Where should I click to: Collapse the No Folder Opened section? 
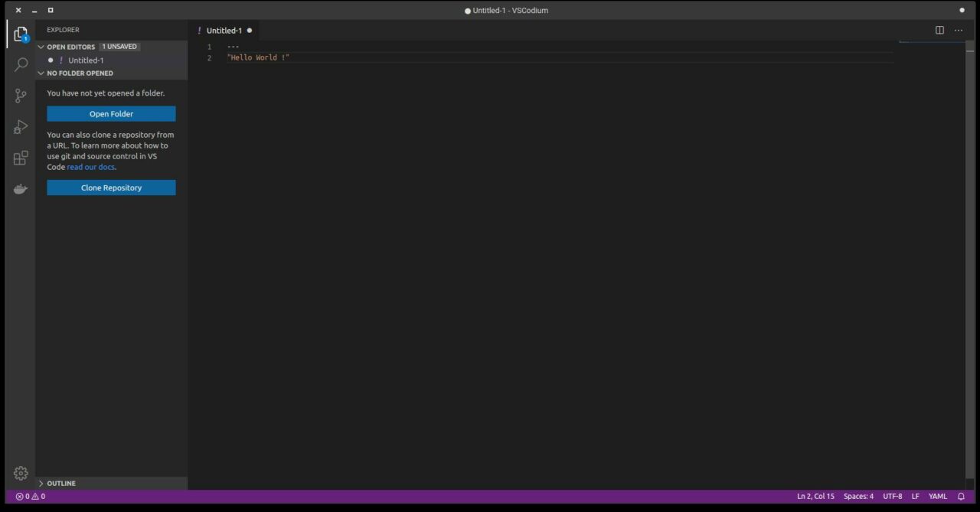pyautogui.click(x=41, y=73)
